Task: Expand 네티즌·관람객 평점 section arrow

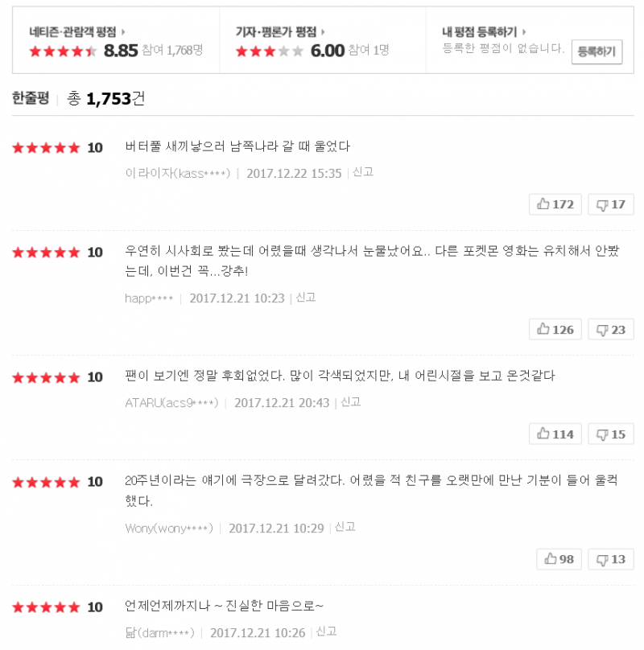Action: 122,32
